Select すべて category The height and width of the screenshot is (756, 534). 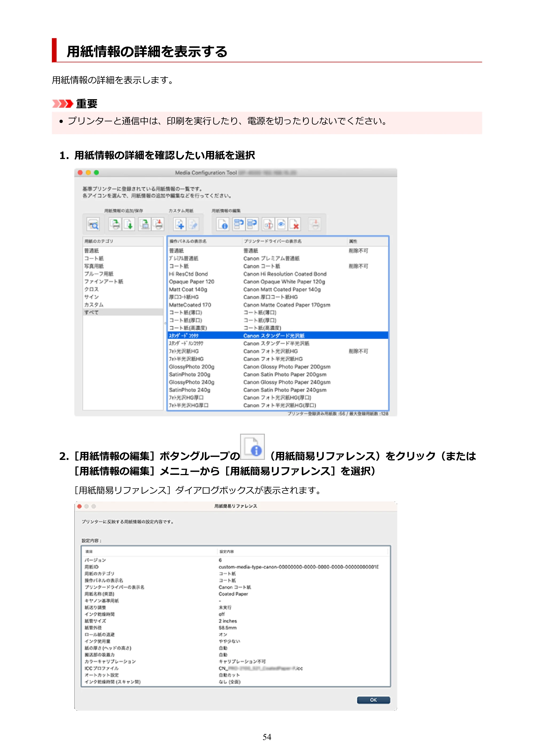(x=123, y=312)
